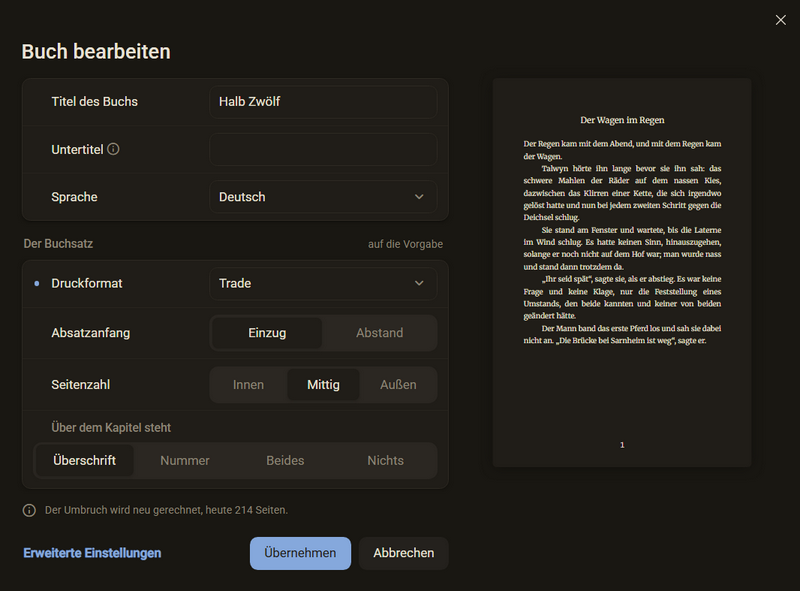
Task: Click the 'Seitenzahl' label
Action: click(81, 385)
